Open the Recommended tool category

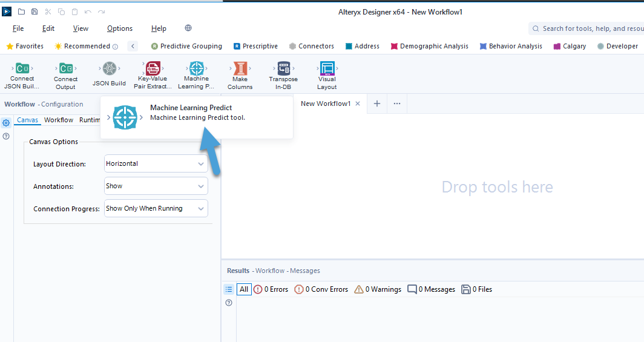(x=82, y=46)
